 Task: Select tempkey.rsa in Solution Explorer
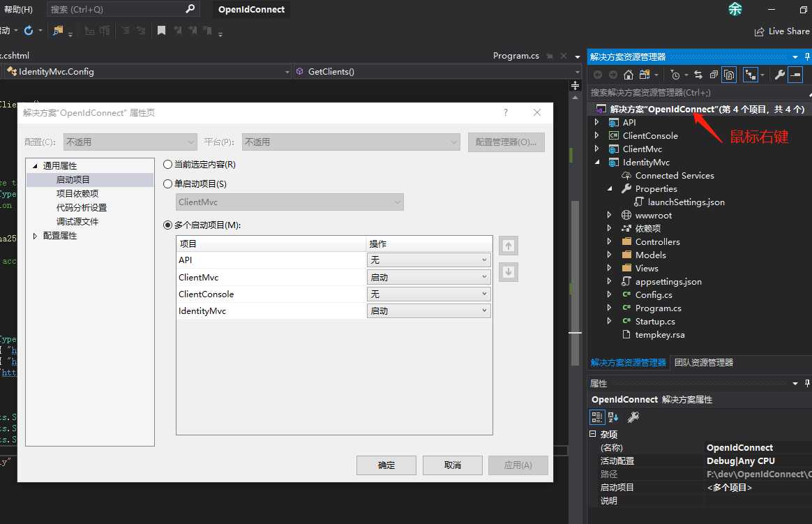(659, 334)
